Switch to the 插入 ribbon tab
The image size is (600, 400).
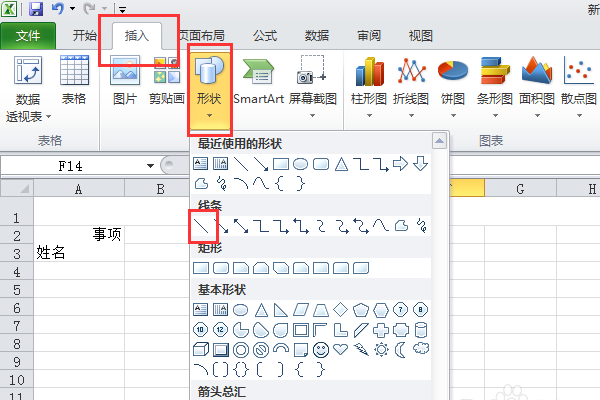[137, 36]
